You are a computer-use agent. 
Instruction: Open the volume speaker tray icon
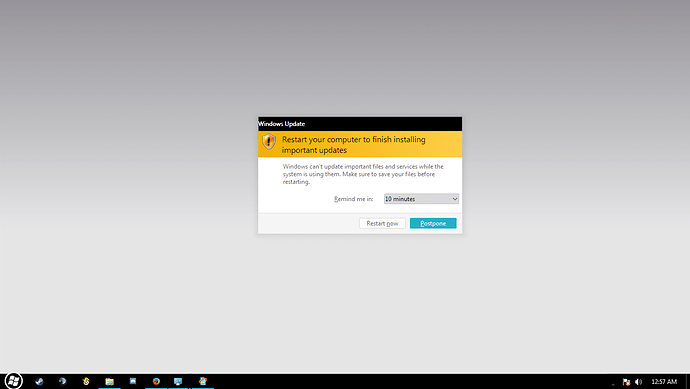639,382
